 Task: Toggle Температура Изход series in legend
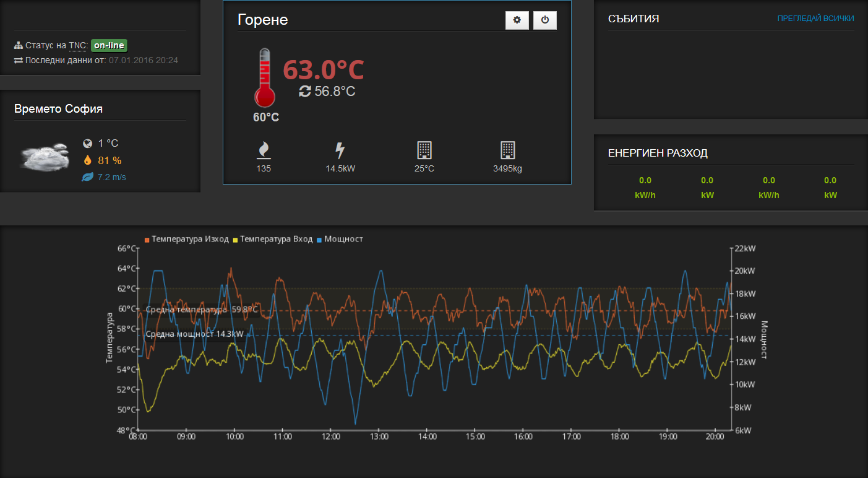tap(186, 239)
